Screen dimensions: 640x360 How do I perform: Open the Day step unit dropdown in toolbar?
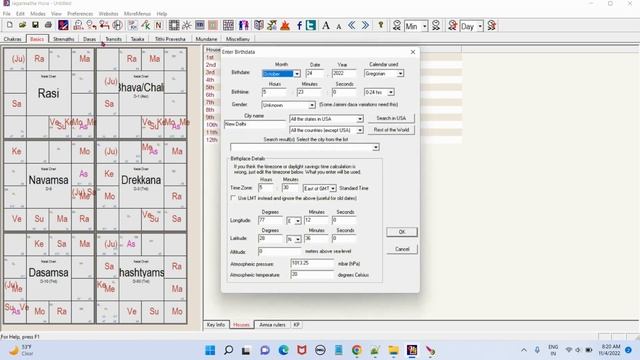point(480,26)
